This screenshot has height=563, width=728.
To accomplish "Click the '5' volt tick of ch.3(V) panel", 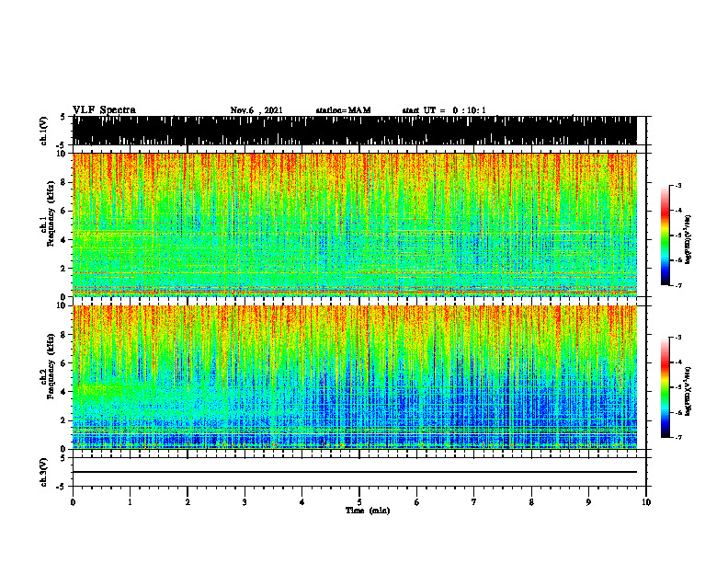I will [x=63, y=458].
